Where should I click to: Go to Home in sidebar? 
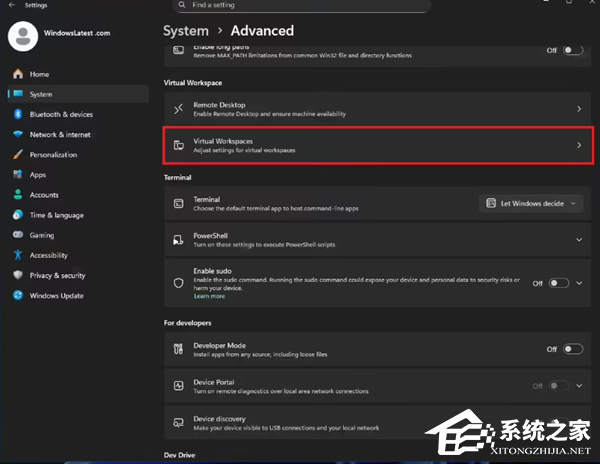point(78,74)
